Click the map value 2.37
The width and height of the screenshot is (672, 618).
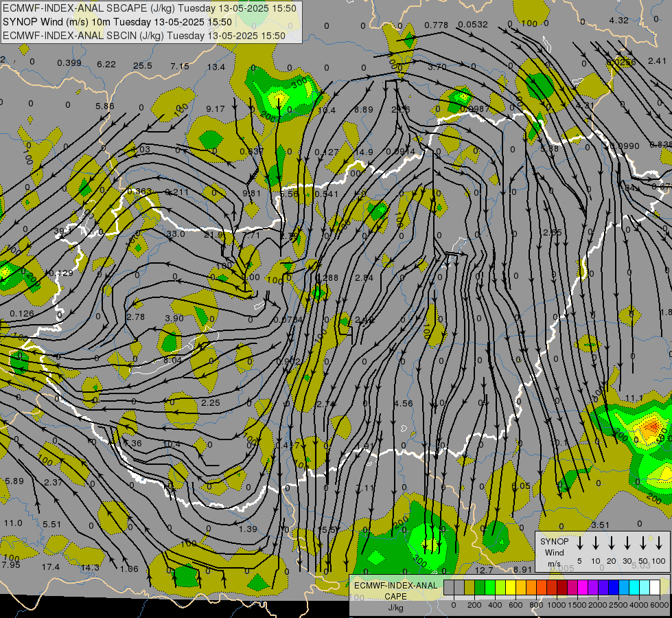pos(53,482)
